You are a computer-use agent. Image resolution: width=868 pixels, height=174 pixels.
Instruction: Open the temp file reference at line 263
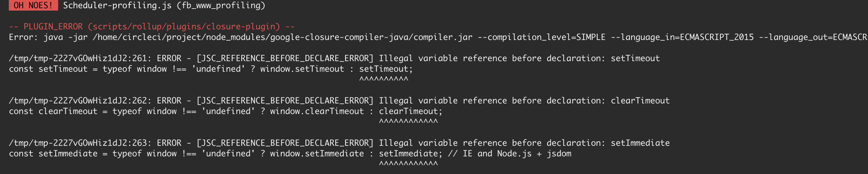pos(78,143)
